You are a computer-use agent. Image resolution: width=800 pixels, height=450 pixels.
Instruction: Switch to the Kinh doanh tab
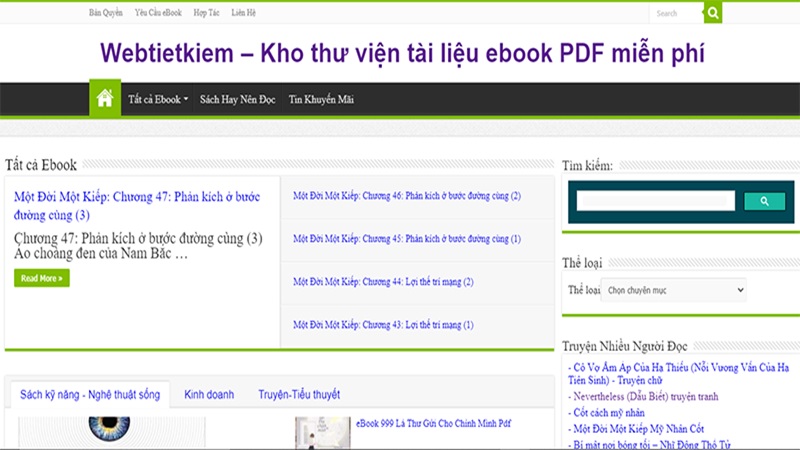[209, 394]
